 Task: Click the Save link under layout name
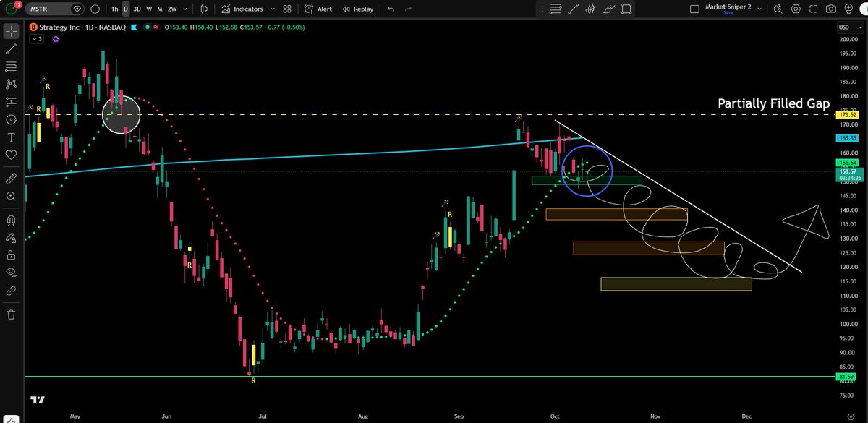[x=728, y=12]
